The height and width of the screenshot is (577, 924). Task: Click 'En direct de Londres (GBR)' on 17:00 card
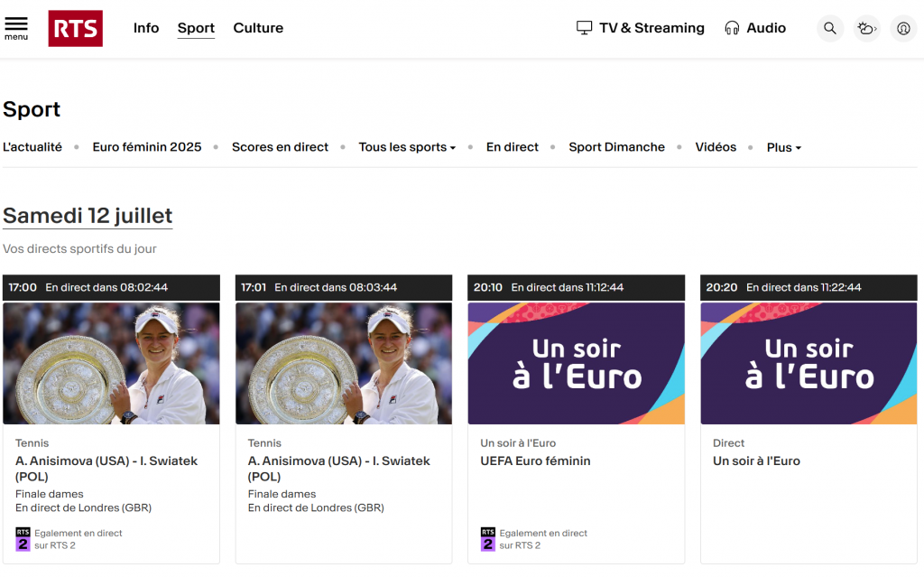(83, 508)
